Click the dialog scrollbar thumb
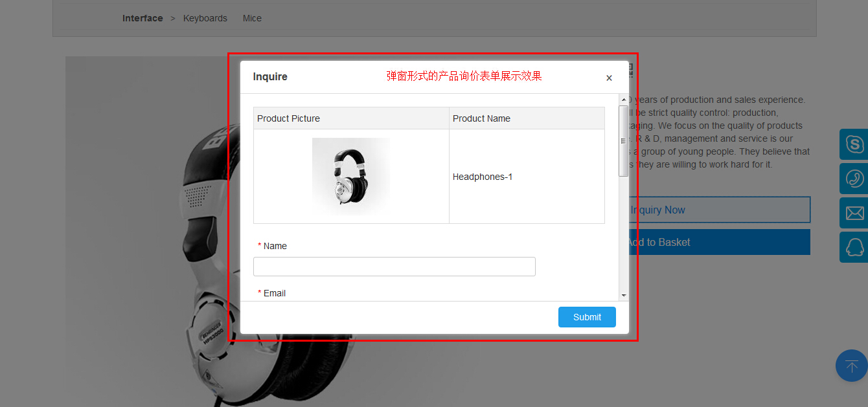This screenshot has width=868, height=407. click(624, 140)
